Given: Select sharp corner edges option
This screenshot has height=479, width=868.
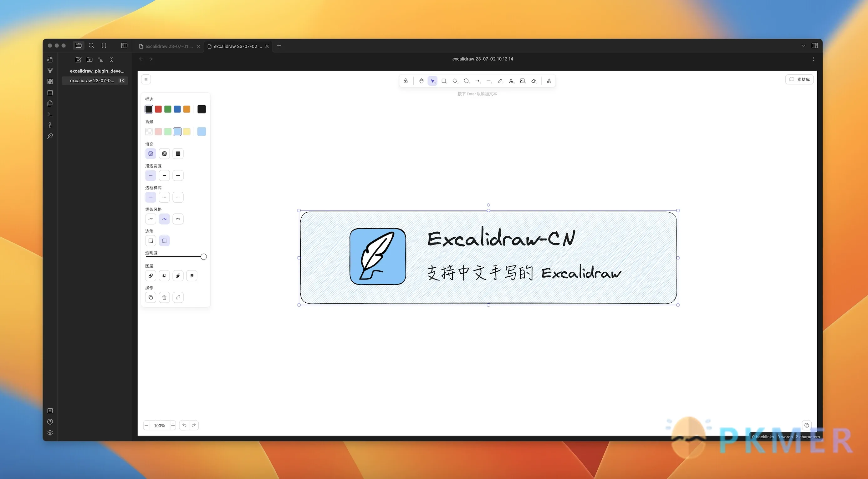Looking at the screenshot, I should click(151, 241).
